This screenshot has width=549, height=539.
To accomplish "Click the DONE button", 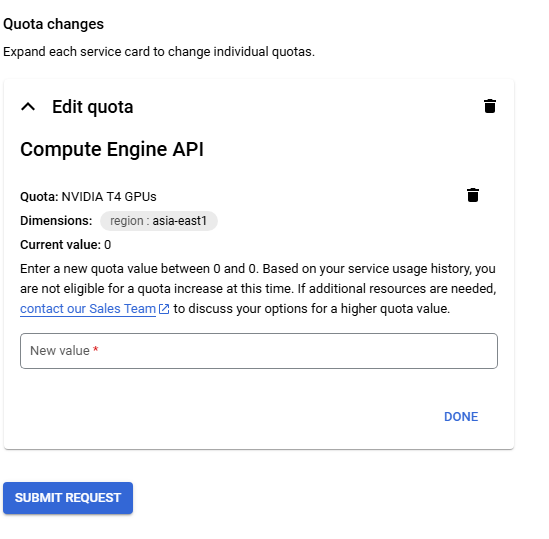I will [461, 417].
